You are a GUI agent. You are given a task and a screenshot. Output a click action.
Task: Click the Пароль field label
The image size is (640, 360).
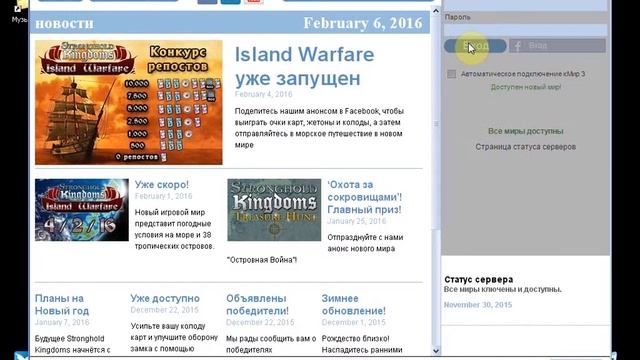click(457, 17)
